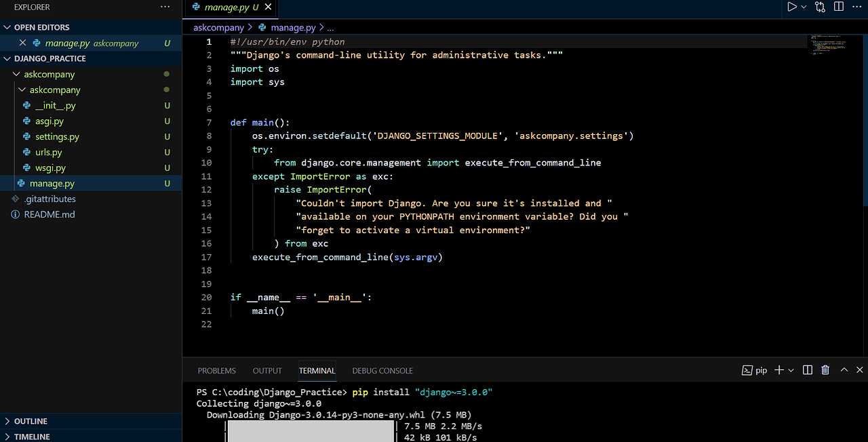The height and width of the screenshot is (442, 868).
Task: Open changes compare icon in editor toolbar
Action: 821,7
